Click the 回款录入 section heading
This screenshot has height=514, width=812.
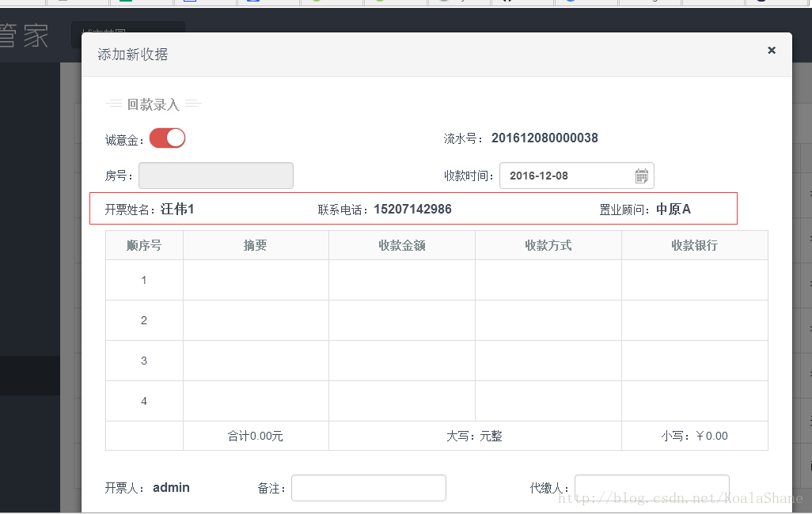point(154,104)
